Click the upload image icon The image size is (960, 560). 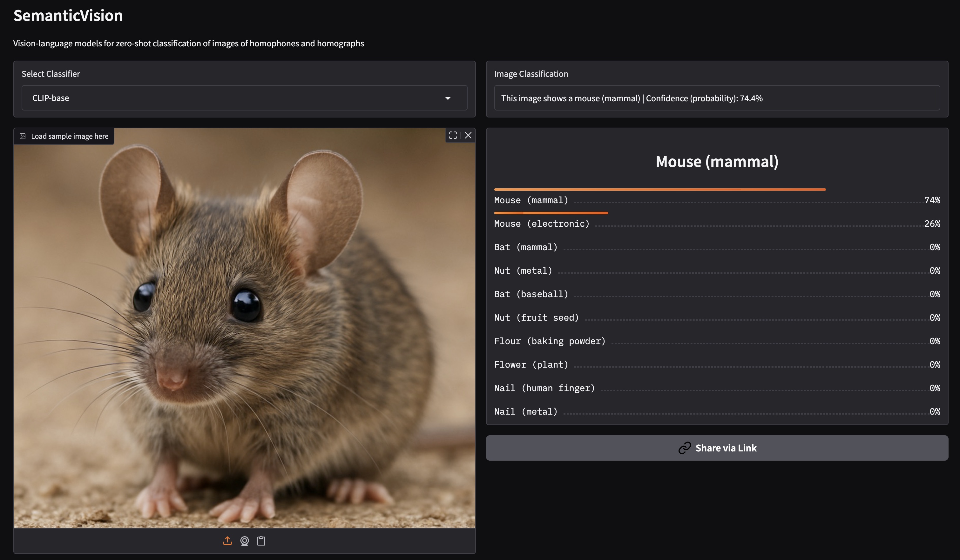(x=227, y=541)
